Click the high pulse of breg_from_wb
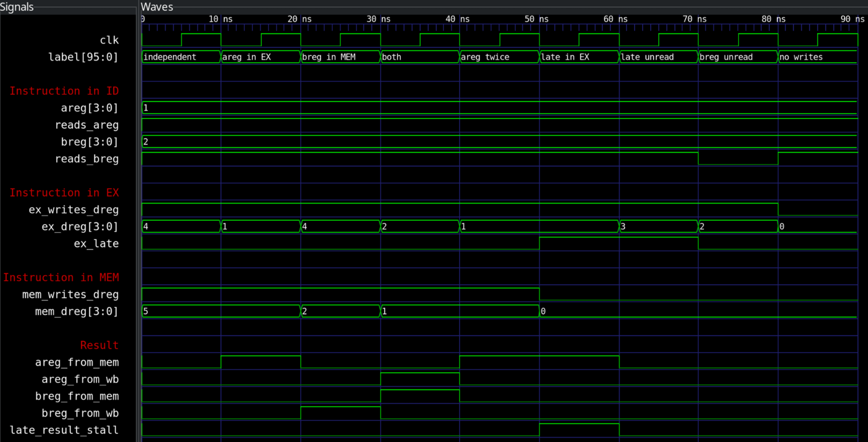This screenshot has width=868, height=442. 341,412
